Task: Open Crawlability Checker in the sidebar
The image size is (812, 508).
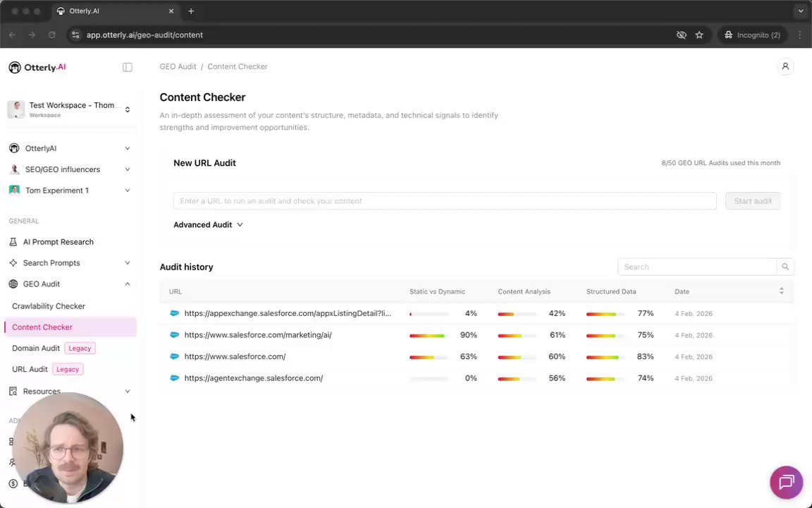Action: click(x=49, y=306)
